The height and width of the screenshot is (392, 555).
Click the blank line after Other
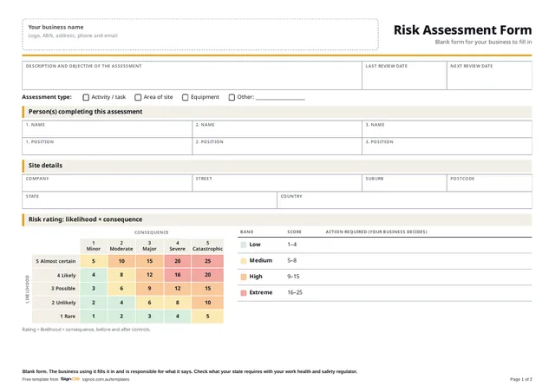pyautogui.click(x=280, y=98)
